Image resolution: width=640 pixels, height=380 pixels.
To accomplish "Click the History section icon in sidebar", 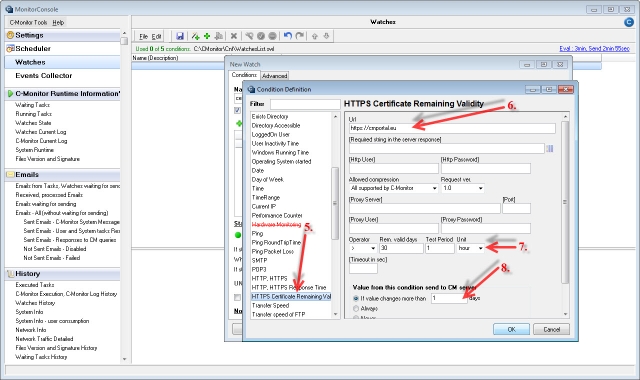I will [10, 273].
